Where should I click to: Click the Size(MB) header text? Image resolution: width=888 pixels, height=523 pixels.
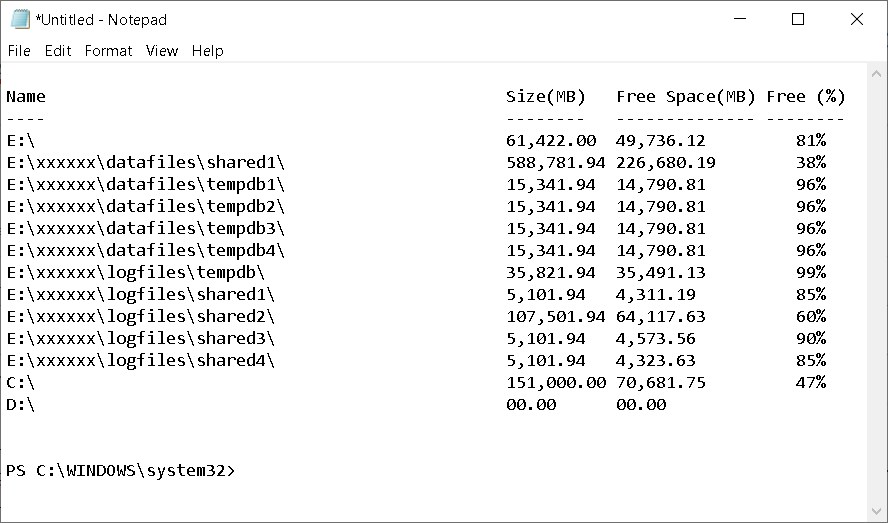[546, 97]
